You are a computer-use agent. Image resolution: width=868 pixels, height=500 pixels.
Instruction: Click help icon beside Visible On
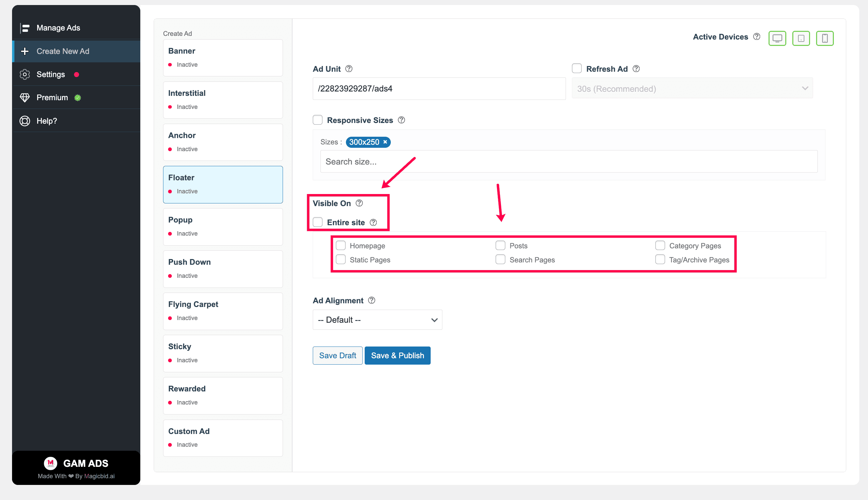359,203
